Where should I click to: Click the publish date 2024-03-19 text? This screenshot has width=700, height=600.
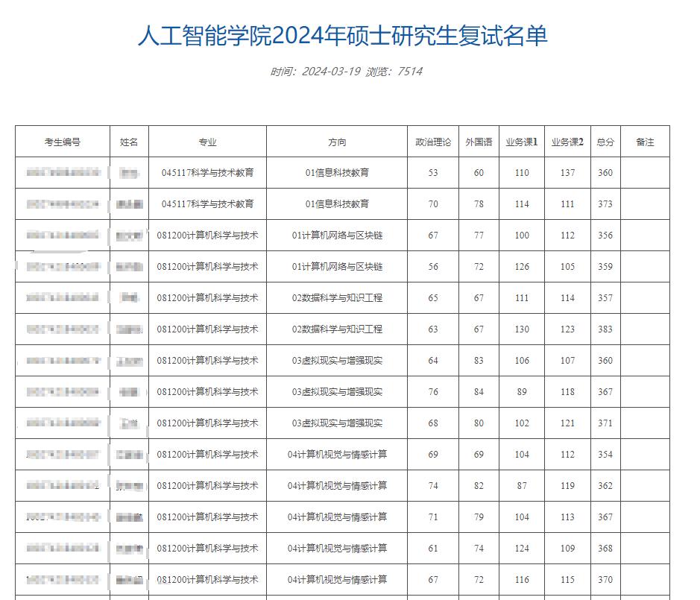click(x=331, y=72)
